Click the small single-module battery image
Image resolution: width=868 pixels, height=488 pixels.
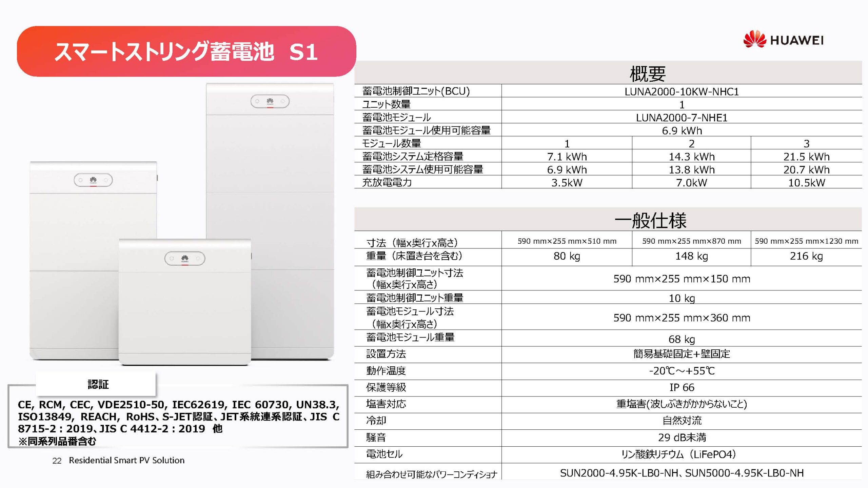[185, 302]
